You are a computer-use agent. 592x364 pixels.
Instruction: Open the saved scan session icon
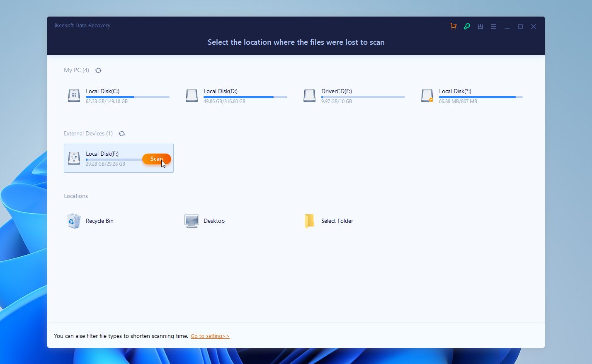pyautogui.click(x=480, y=26)
